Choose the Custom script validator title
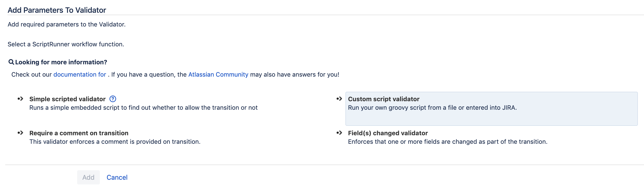Screen dimensions: 644x192 click(x=384, y=99)
